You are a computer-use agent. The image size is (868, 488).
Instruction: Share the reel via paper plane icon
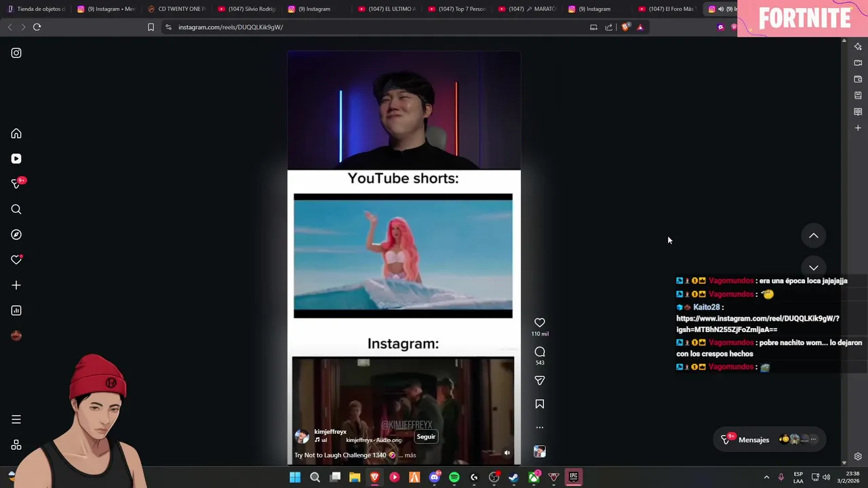540,381
